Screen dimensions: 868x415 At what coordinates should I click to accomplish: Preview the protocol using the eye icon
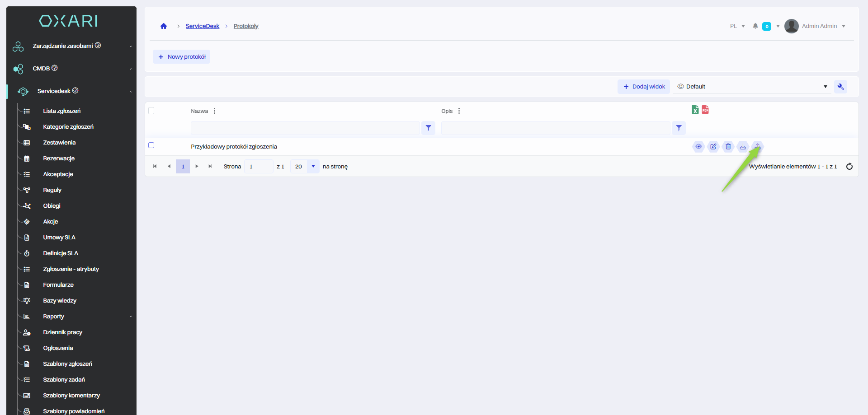[698, 146]
